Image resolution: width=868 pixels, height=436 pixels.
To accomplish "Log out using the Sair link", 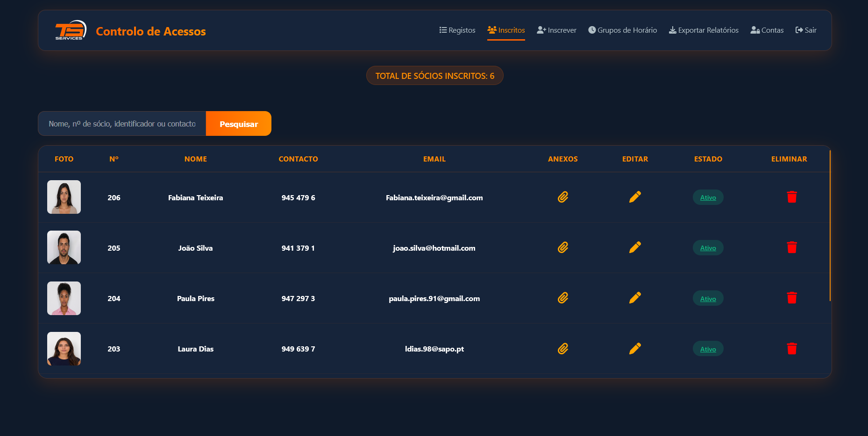I will click(x=806, y=30).
